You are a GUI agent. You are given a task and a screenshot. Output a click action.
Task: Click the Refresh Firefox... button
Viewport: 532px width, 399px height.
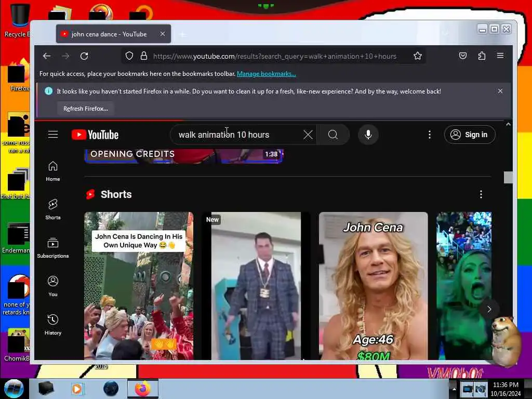(x=86, y=109)
